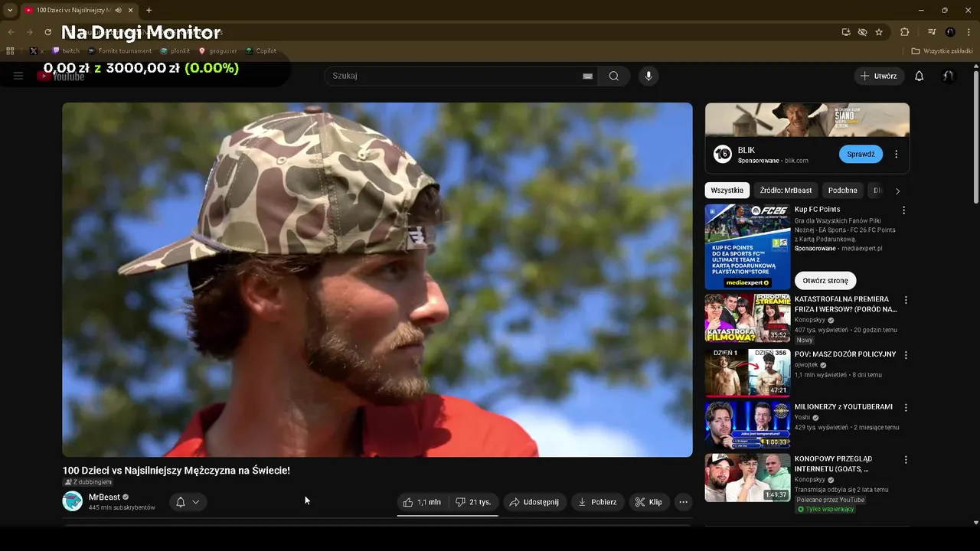The width and height of the screenshot is (980, 551).
Task: Open the plonkit bookmark
Action: point(175,51)
